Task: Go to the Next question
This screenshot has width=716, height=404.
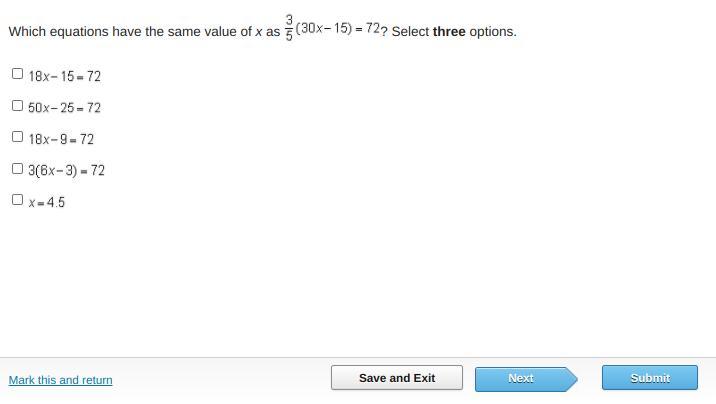Action: (x=521, y=378)
